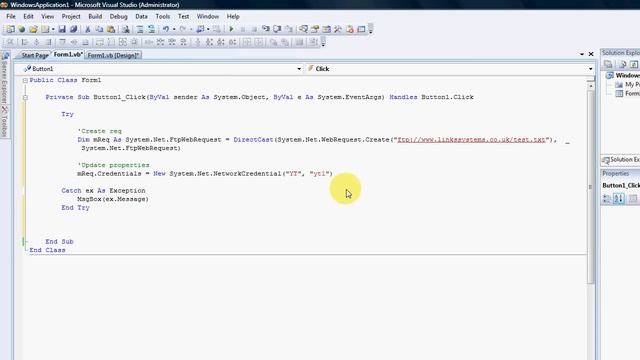Open Solution Explorer from toolbar icon
Image resolution: width=640 pixels, height=360 pixels.
point(303,29)
